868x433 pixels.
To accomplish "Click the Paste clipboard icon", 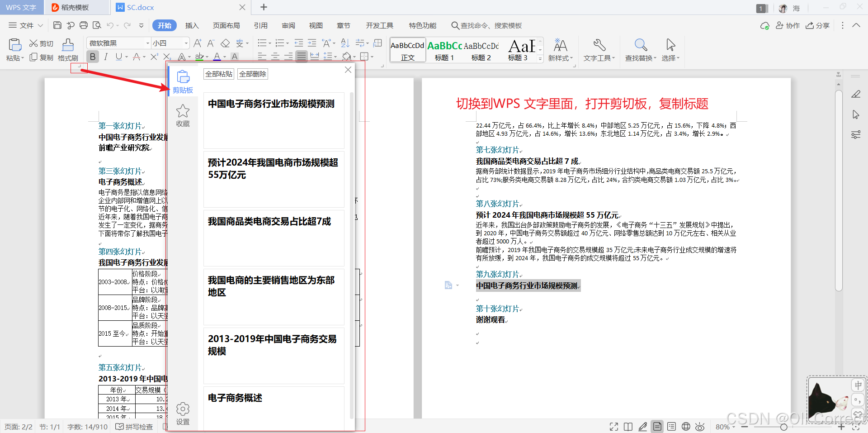I will [x=15, y=44].
